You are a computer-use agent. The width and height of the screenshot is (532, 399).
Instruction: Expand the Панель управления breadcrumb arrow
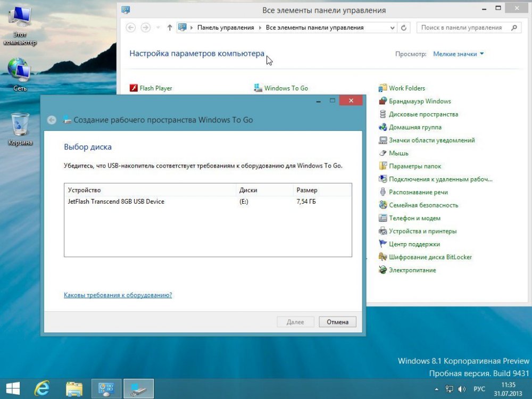click(260, 28)
